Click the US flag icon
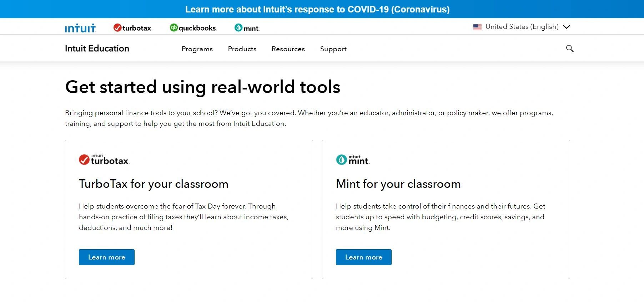 tap(477, 27)
